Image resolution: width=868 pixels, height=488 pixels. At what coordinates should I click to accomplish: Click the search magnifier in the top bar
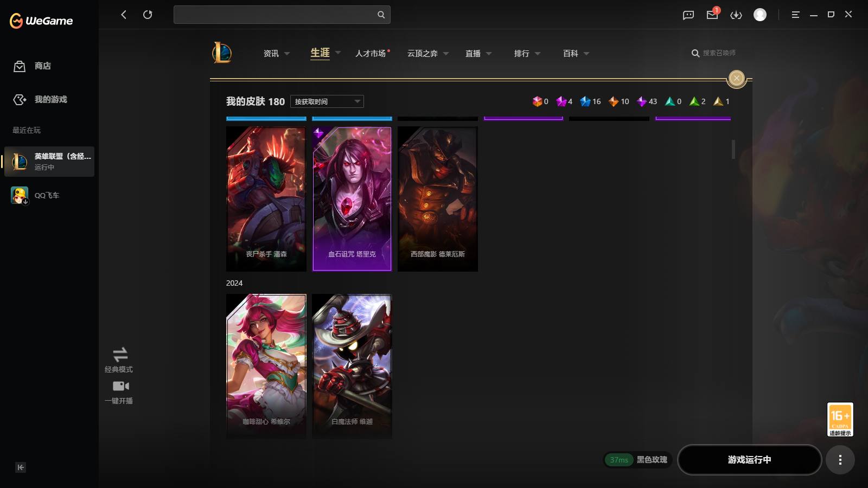(x=381, y=15)
